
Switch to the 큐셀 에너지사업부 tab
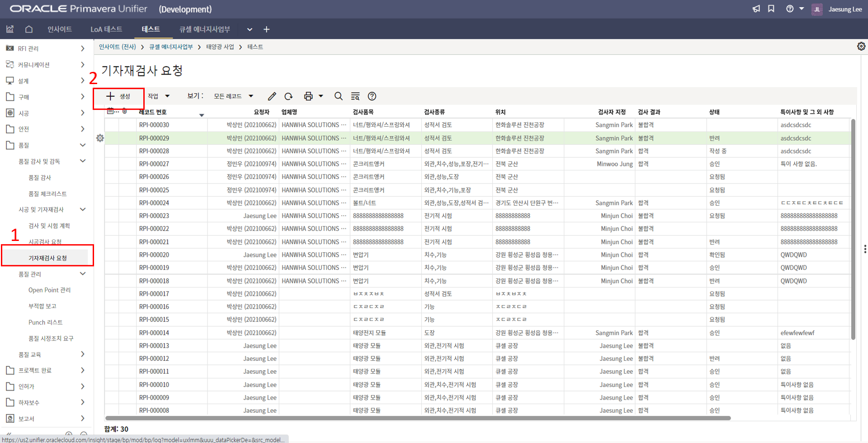tap(204, 29)
